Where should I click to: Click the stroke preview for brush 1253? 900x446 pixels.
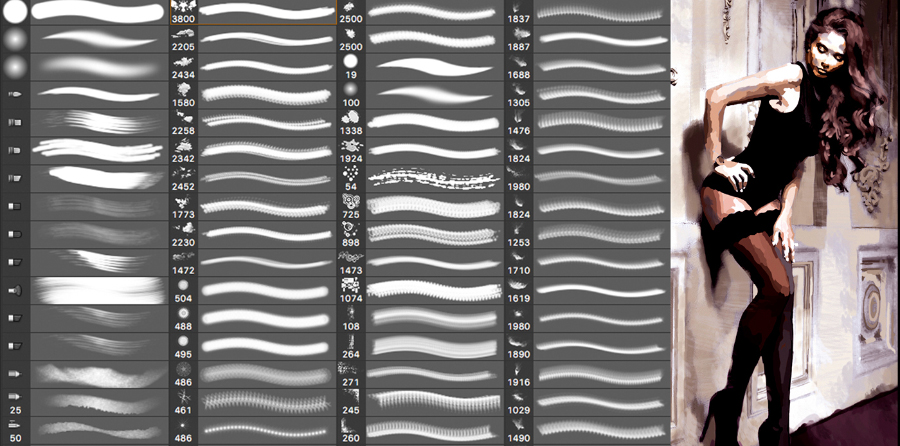(602, 234)
